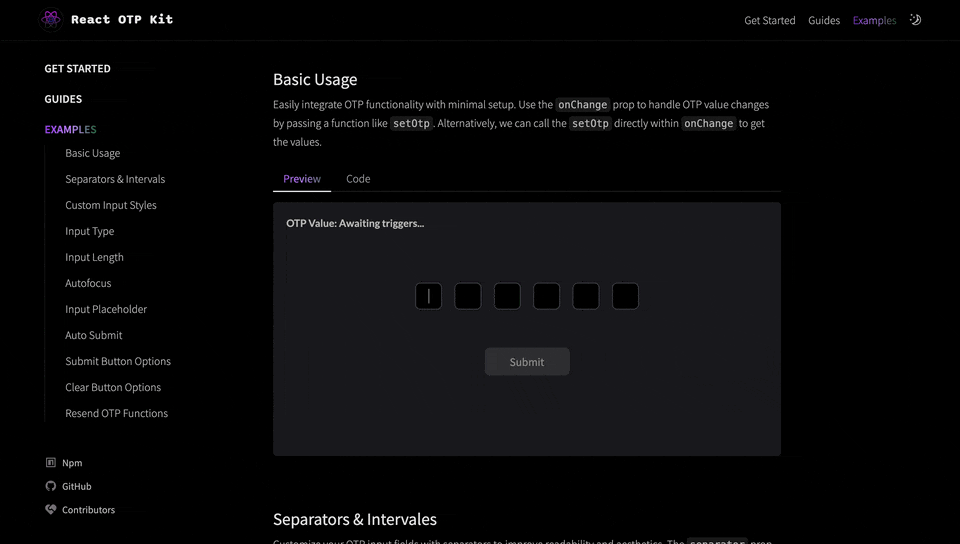The width and height of the screenshot is (960, 544).
Task: Open Resend OTP Functions example
Action: (116, 413)
